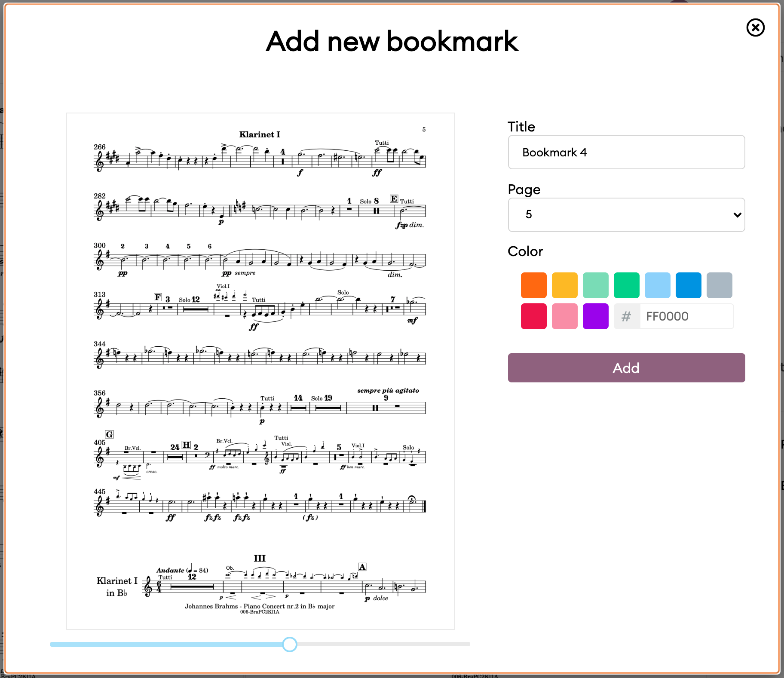Select the pink color swatch
The height and width of the screenshot is (678, 784).
click(x=564, y=316)
